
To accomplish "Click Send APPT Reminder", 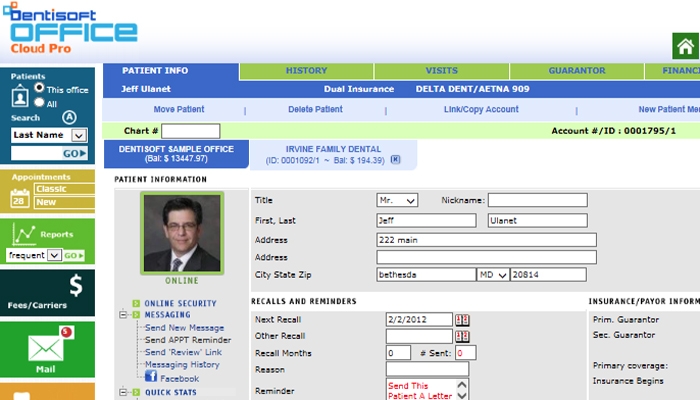I will 188,340.
